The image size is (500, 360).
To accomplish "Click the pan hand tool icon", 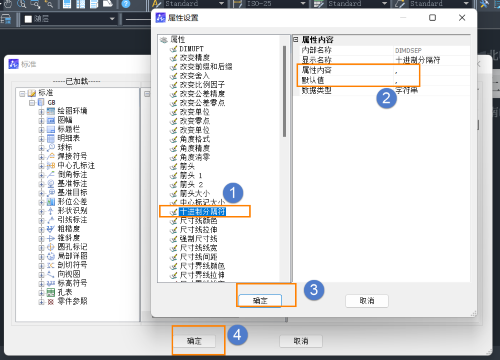I will tap(8, 4).
